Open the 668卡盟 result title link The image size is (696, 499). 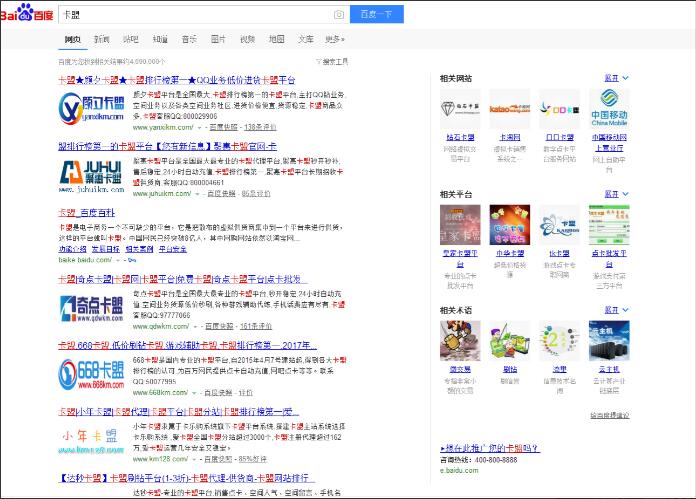[x=187, y=345]
